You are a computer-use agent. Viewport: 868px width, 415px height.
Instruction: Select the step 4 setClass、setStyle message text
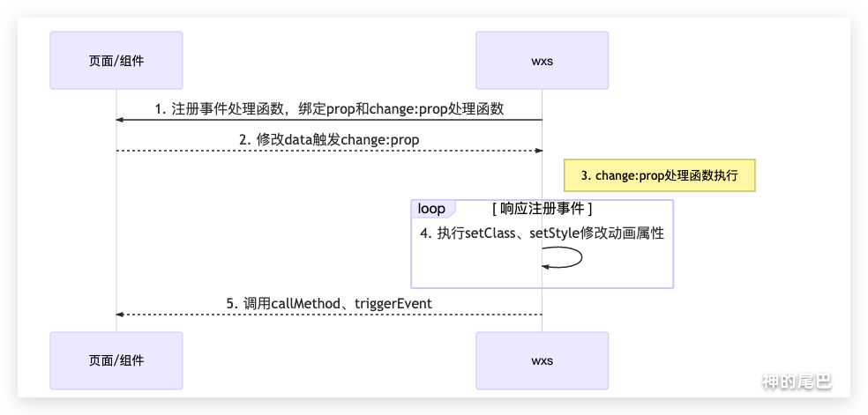542,233
